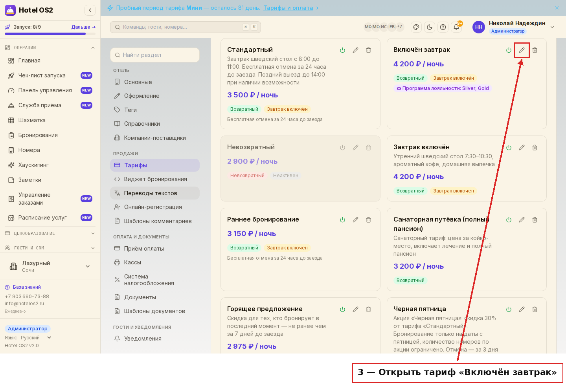This screenshot has width=566, height=392.
Task: Open Бронирования in the sidebar
Action: coord(50,135)
